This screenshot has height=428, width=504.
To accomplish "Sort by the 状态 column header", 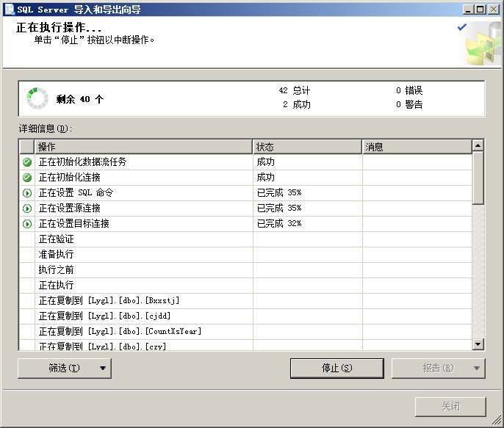I will pyautogui.click(x=307, y=147).
